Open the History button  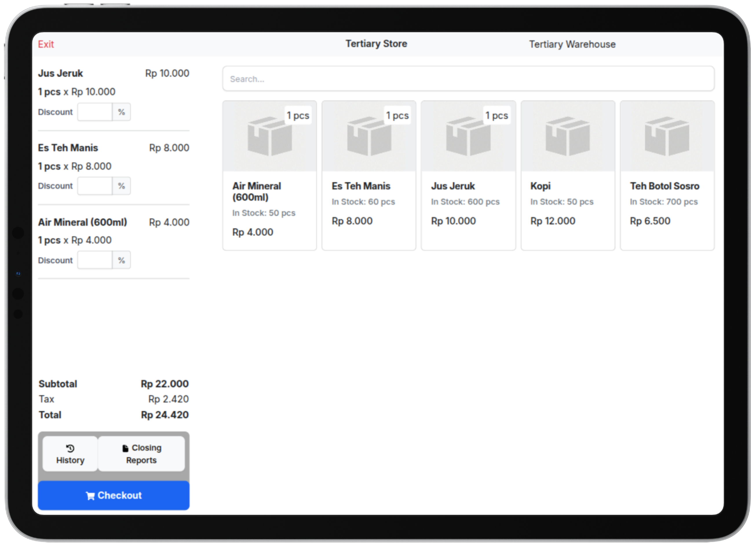click(70, 454)
